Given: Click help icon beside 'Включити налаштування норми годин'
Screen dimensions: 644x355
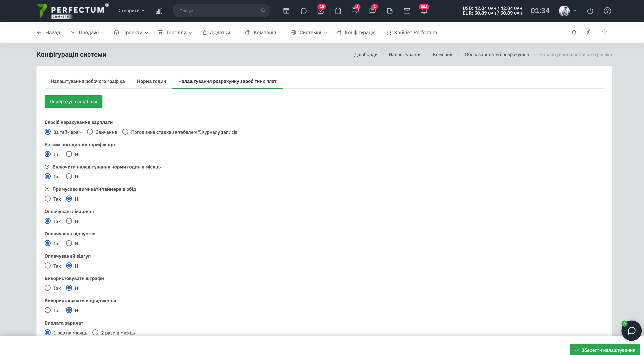Looking at the screenshot, I should [47, 167].
